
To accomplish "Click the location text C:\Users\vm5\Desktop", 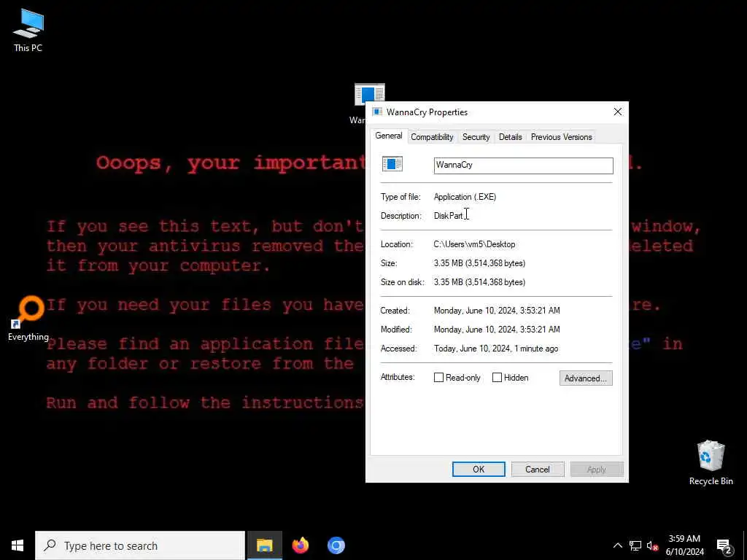I will coord(474,244).
